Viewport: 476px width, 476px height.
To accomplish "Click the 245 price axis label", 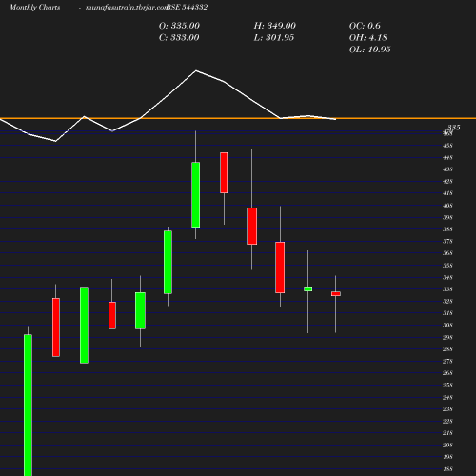I will coord(447,398).
